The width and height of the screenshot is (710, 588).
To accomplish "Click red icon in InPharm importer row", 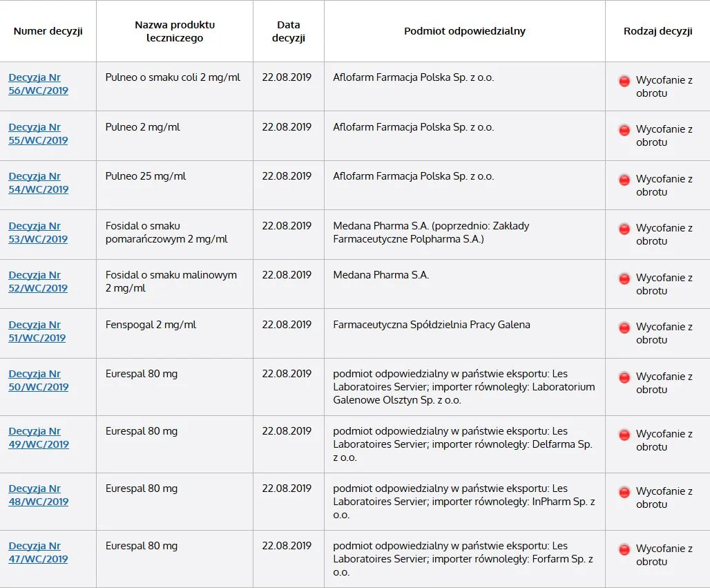I will tap(624, 492).
